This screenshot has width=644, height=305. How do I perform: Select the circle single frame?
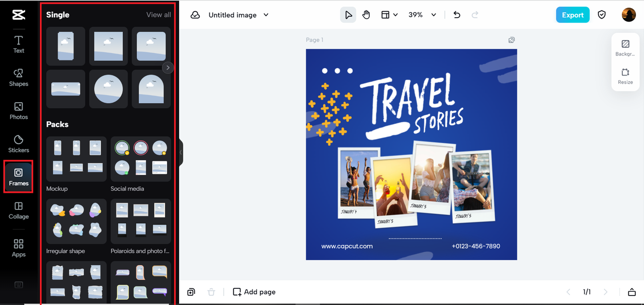[109, 89]
